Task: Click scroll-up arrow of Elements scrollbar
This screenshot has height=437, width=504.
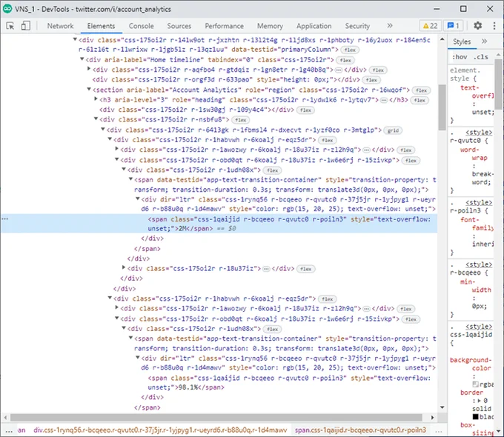Action: (442, 39)
